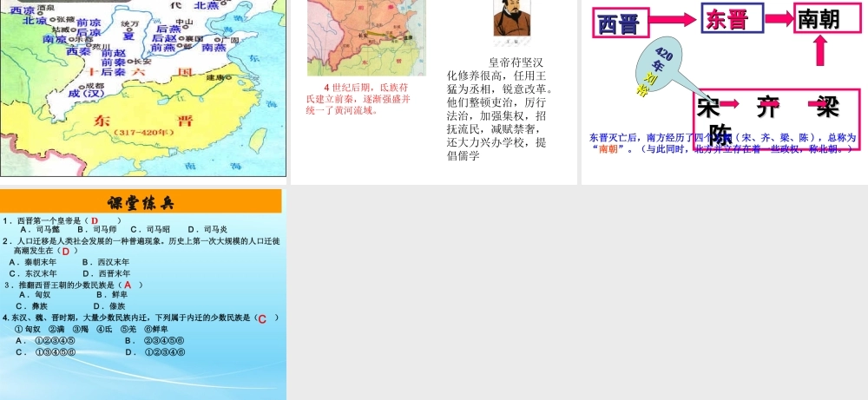The image size is (868, 400).
Task: Click the 成(汉) label on the map
Action: [x=86, y=94]
